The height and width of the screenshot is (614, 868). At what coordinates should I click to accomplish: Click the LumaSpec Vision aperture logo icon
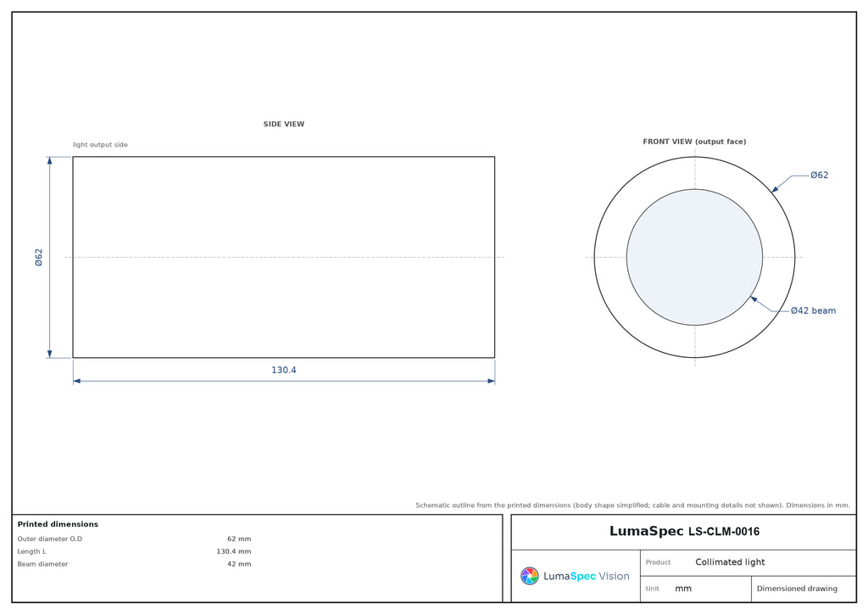(x=529, y=576)
